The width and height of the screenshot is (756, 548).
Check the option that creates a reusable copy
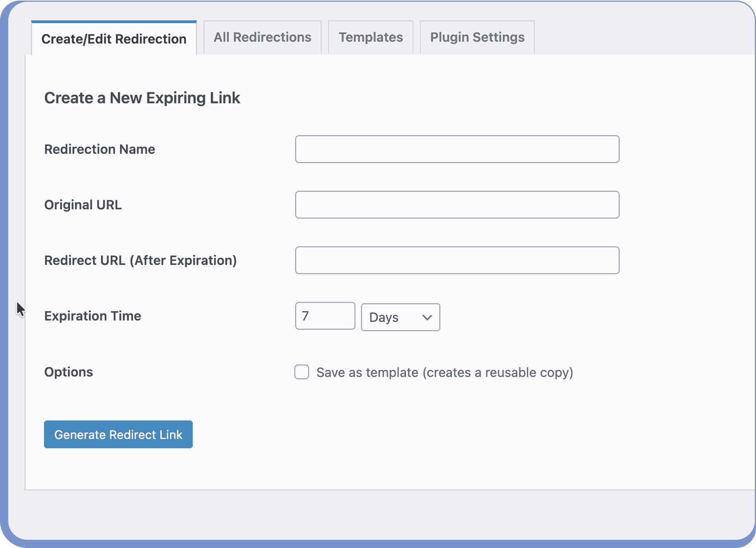pos(302,372)
